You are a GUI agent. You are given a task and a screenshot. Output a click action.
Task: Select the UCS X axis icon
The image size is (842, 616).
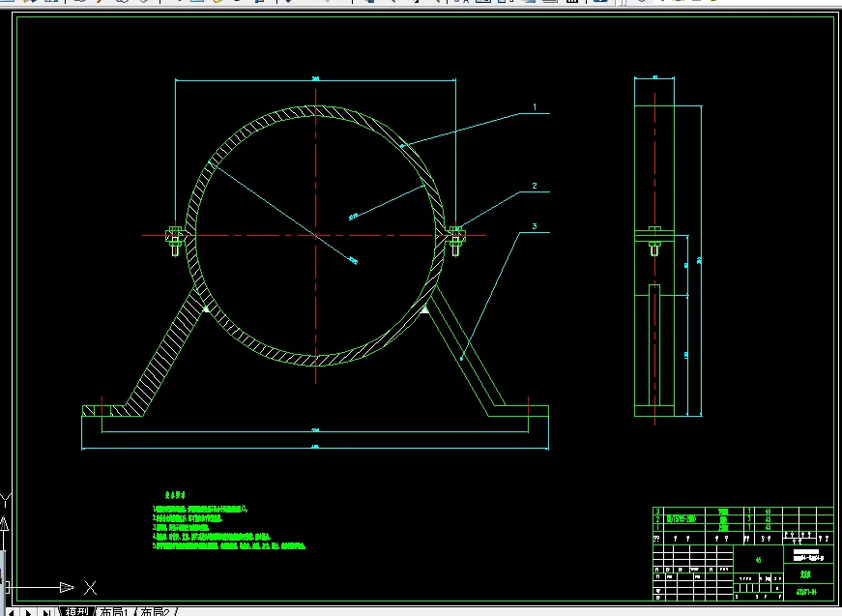(90, 588)
